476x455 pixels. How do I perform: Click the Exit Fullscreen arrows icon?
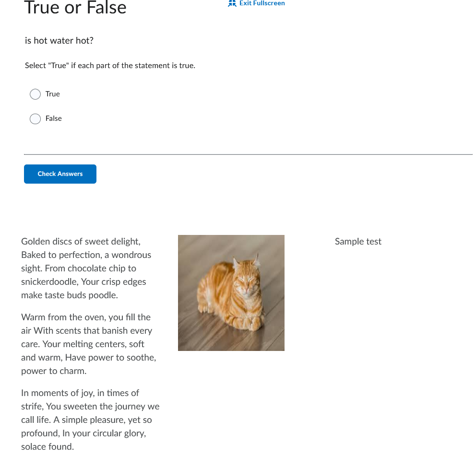(x=232, y=3)
